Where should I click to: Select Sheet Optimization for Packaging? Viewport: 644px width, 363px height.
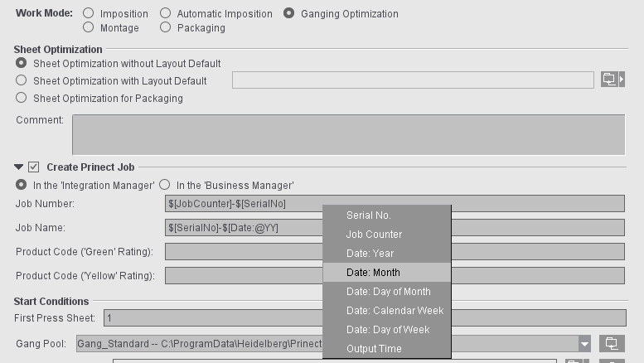22,98
